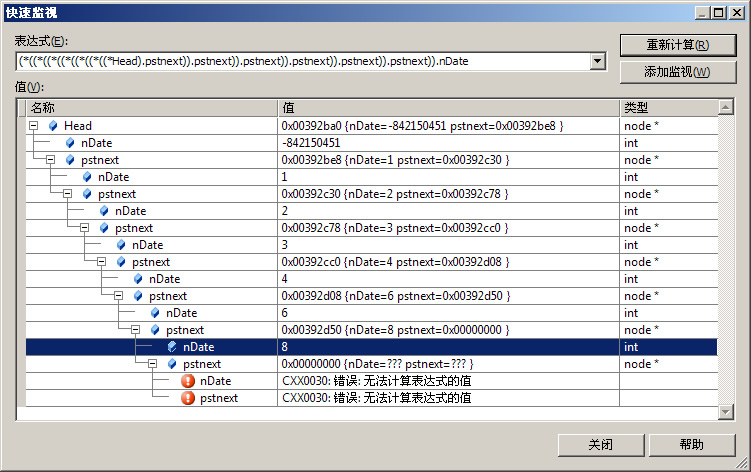Click the 类型 column header
This screenshot has width=751, height=472.
click(670, 107)
